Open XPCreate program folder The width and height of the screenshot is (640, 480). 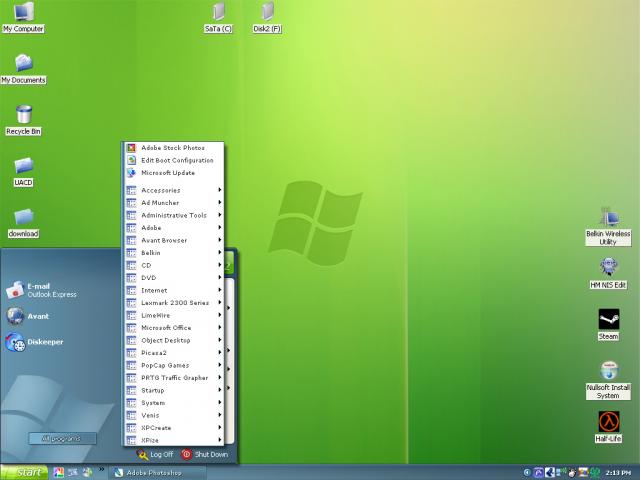point(173,428)
